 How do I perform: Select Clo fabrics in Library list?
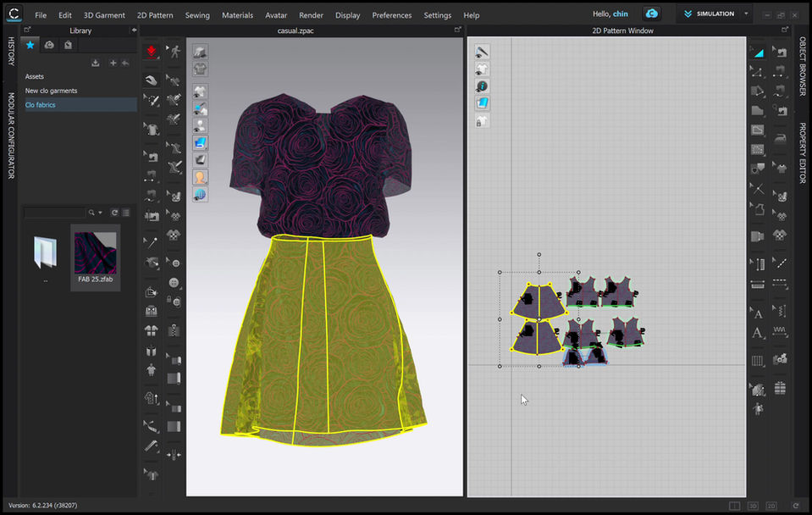pos(40,105)
